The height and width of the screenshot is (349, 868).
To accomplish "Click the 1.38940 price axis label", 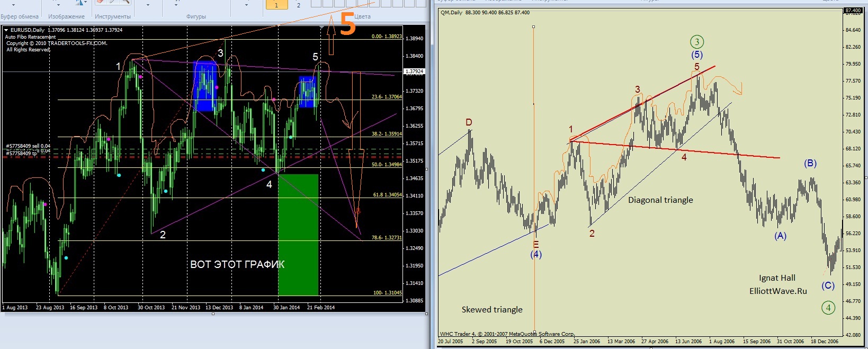I will [x=414, y=39].
